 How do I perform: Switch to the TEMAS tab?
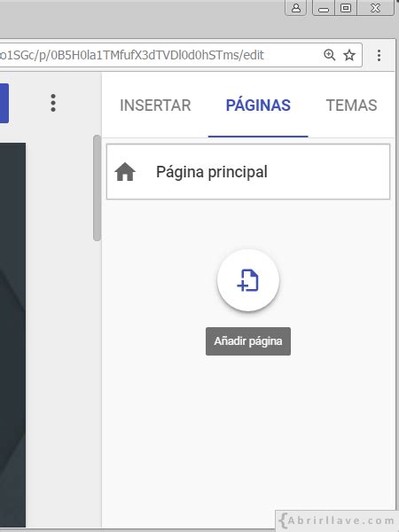point(351,106)
